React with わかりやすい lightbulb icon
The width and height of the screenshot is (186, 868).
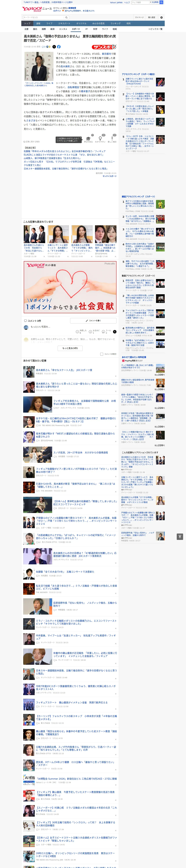100,138
